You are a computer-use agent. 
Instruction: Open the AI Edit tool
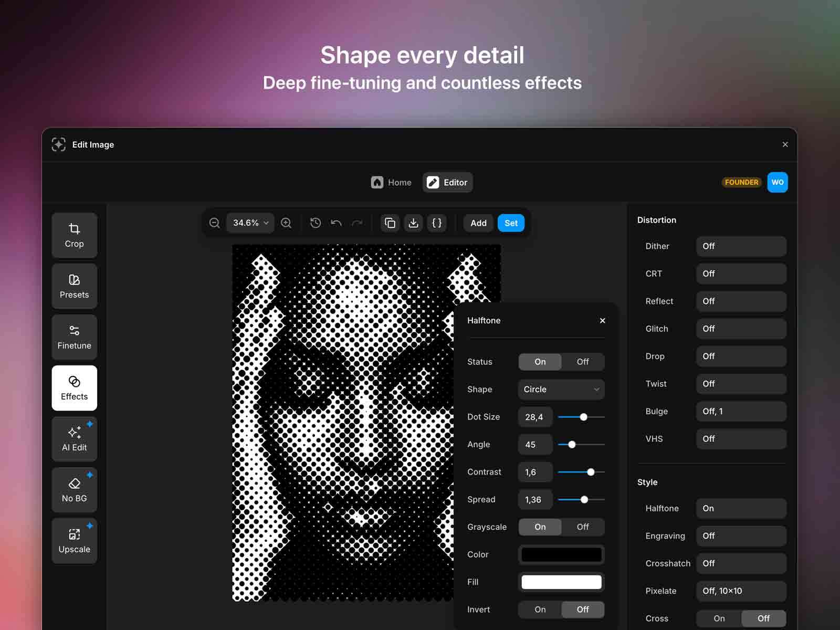(74, 439)
